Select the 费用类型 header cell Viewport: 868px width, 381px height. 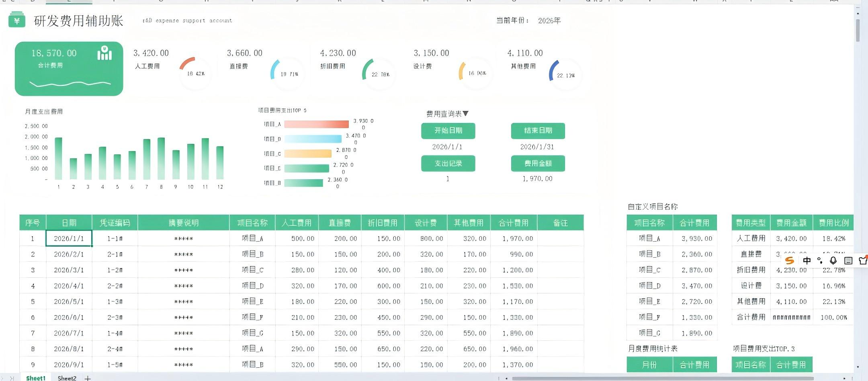[751, 223]
